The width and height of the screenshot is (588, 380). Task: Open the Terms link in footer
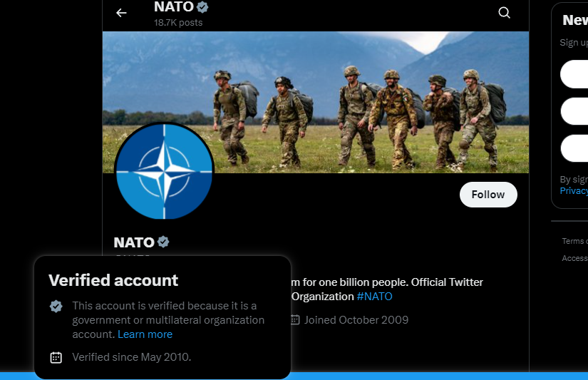tap(574, 241)
